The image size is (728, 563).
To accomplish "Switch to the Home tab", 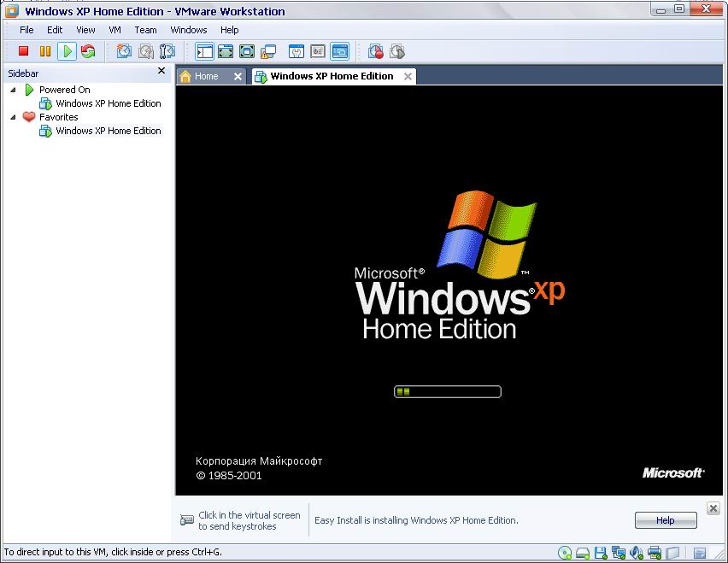I will tap(206, 77).
